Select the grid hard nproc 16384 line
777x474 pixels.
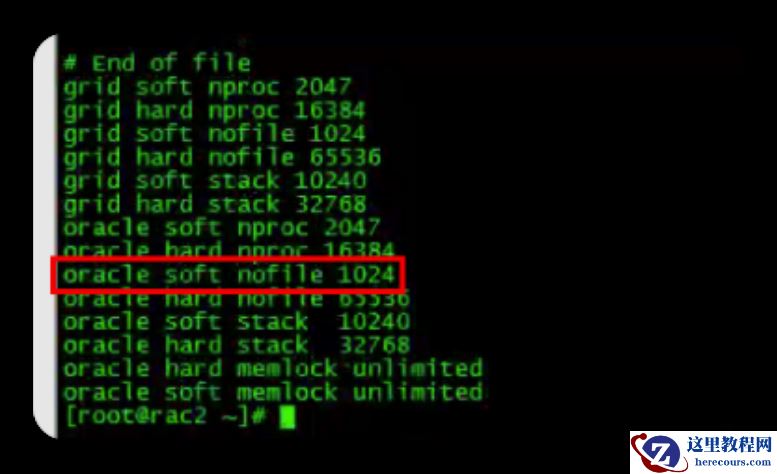[214, 110]
